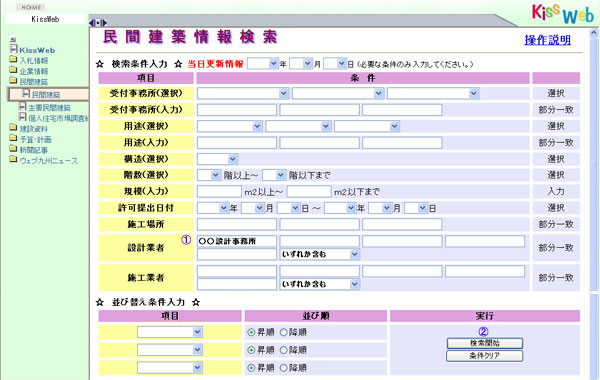Click the KissWeb tab below HOME
The width and height of the screenshot is (600, 380).
point(45,19)
